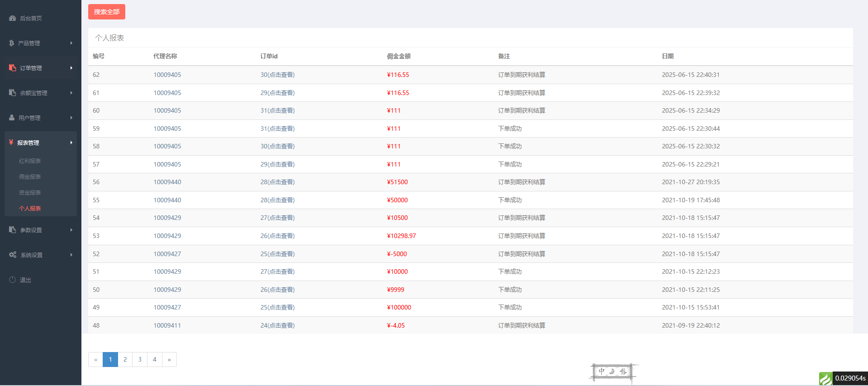
Task: Expand the 用户管理 menu arrow
Action: coord(71,118)
